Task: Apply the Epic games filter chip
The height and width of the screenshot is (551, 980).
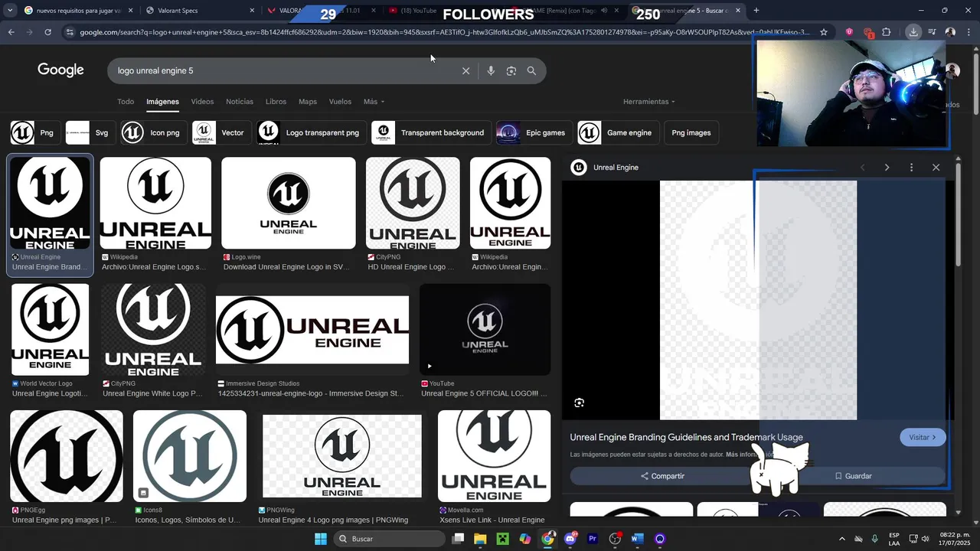Action: [x=534, y=132]
